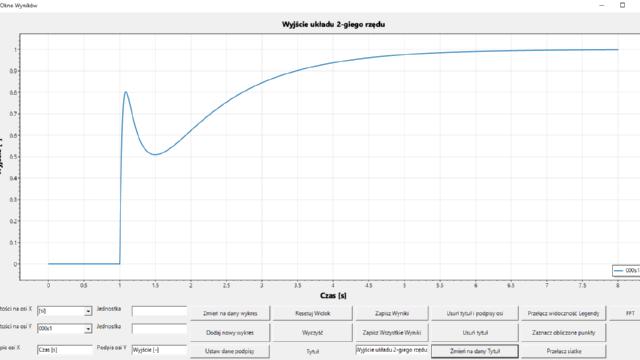Click the Resetuj Widok button
640x360 pixels.
pos(313,313)
